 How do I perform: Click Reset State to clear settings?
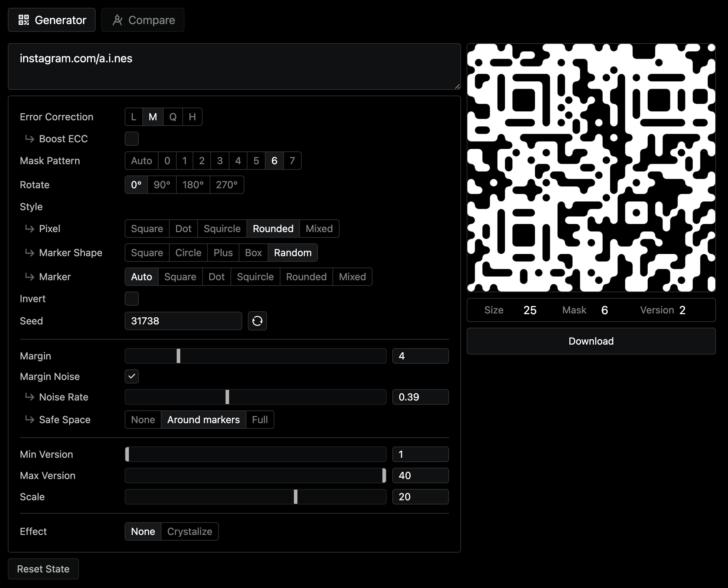click(43, 569)
